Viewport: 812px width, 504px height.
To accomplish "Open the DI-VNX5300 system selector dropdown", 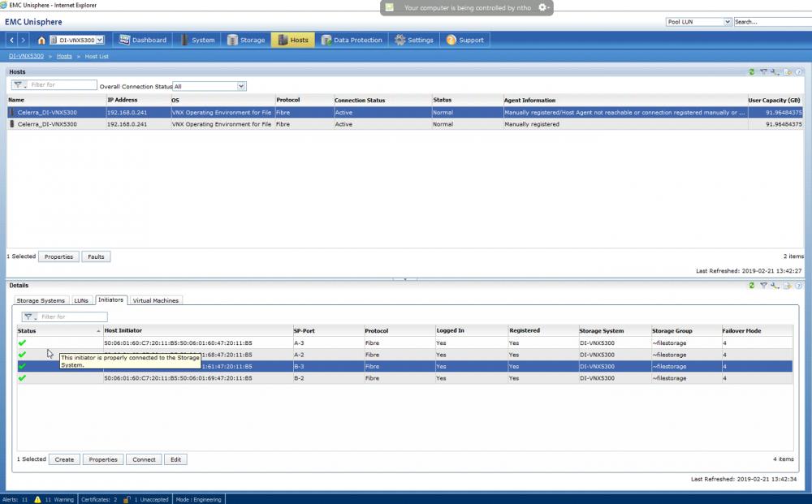I will [100, 40].
